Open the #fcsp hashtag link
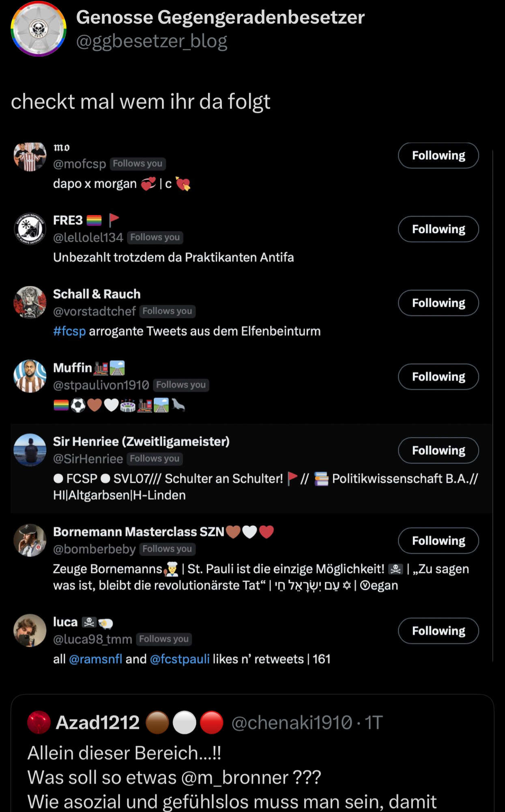This screenshot has width=505, height=812. pyautogui.click(x=69, y=331)
